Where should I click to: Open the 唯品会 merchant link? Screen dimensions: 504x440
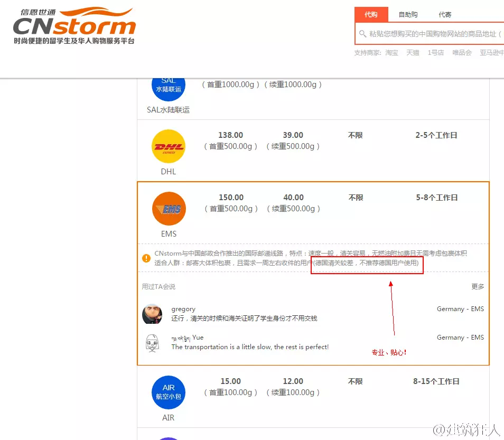[462, 53]
